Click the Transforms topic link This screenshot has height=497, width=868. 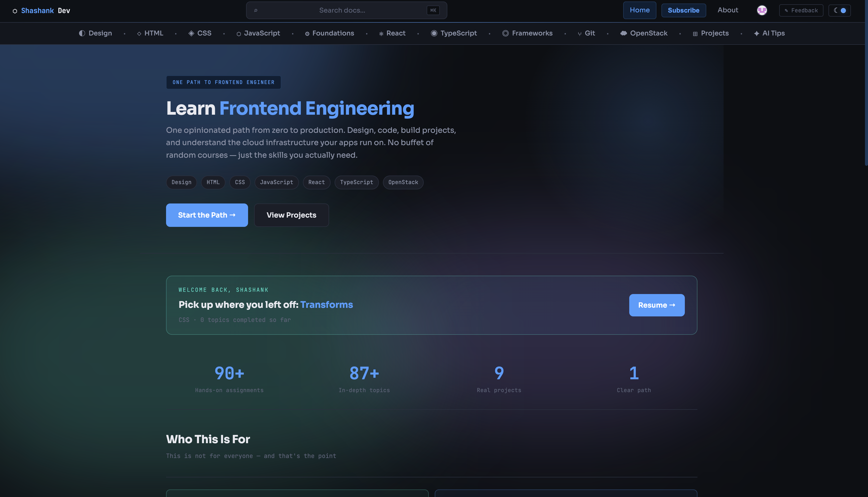(x=326, y=305)
